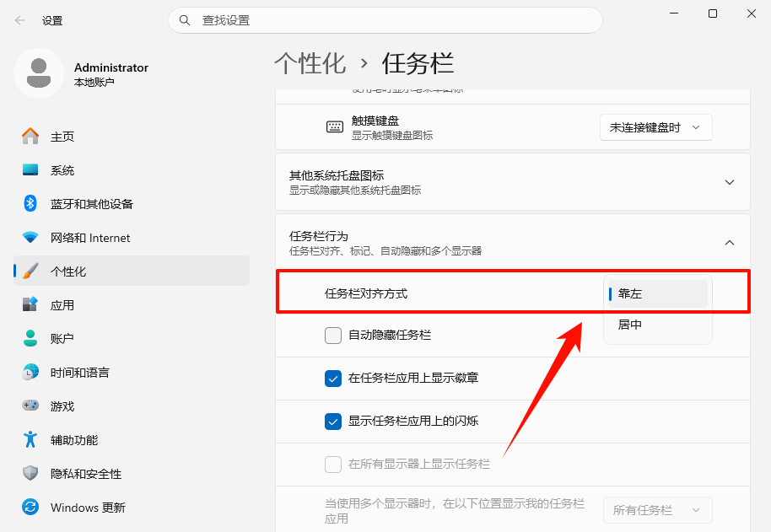Viewport: 771px width, 532px height.
Task: Open Windows 更新 settings category
Action: pyautogui.click(x=132, y=507)
